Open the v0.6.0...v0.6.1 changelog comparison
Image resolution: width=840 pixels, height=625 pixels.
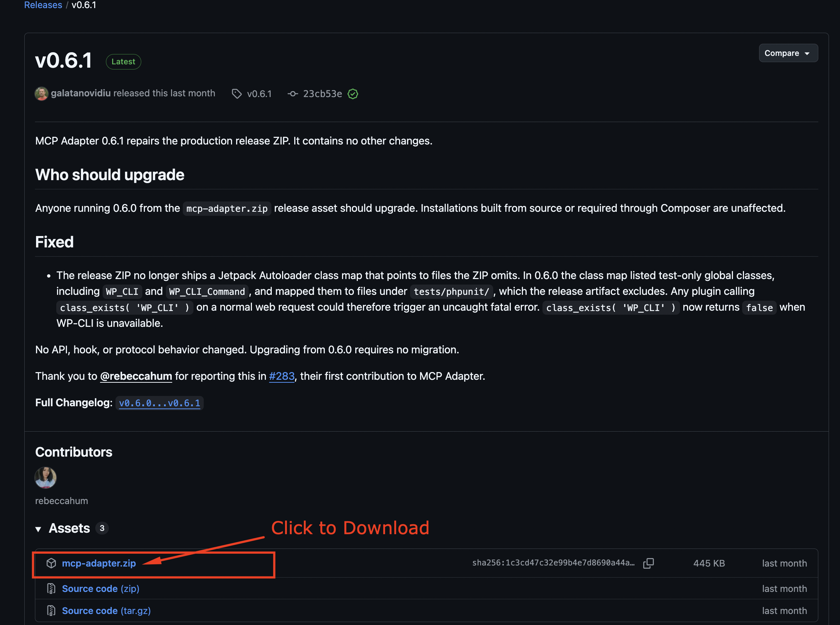[x=160, y=403]
